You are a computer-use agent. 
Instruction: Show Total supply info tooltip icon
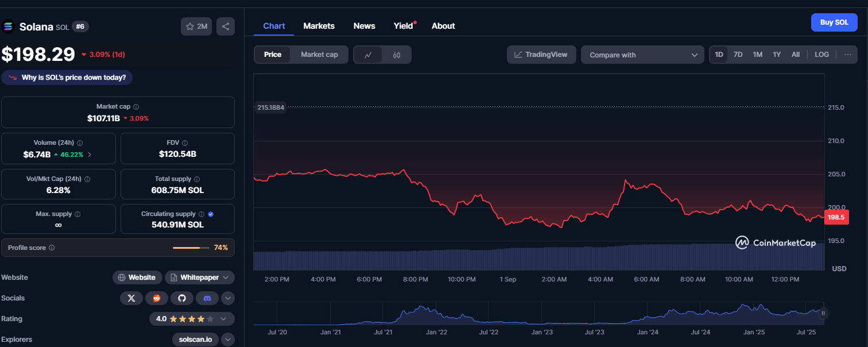[x=197, y=179]
